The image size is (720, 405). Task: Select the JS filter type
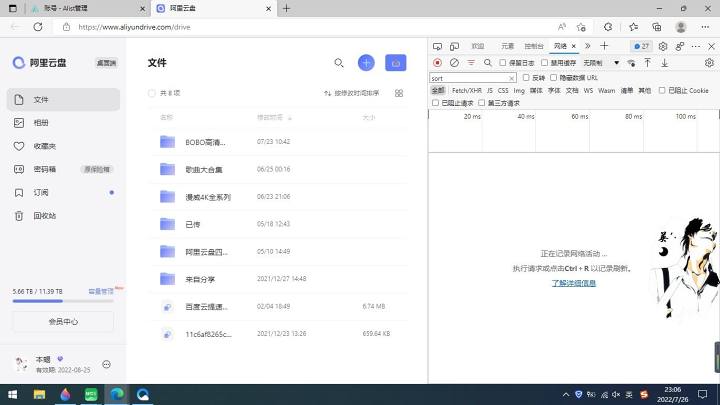coord(490,90)
